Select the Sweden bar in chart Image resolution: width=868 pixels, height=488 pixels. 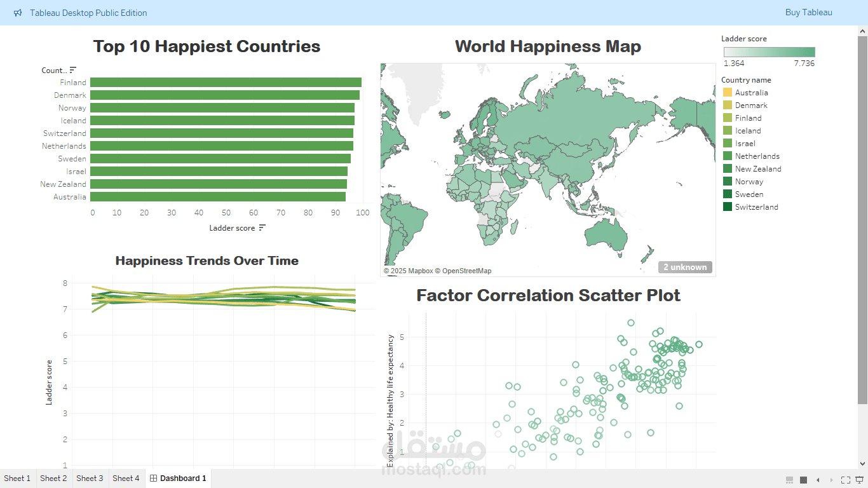point(220,158)
